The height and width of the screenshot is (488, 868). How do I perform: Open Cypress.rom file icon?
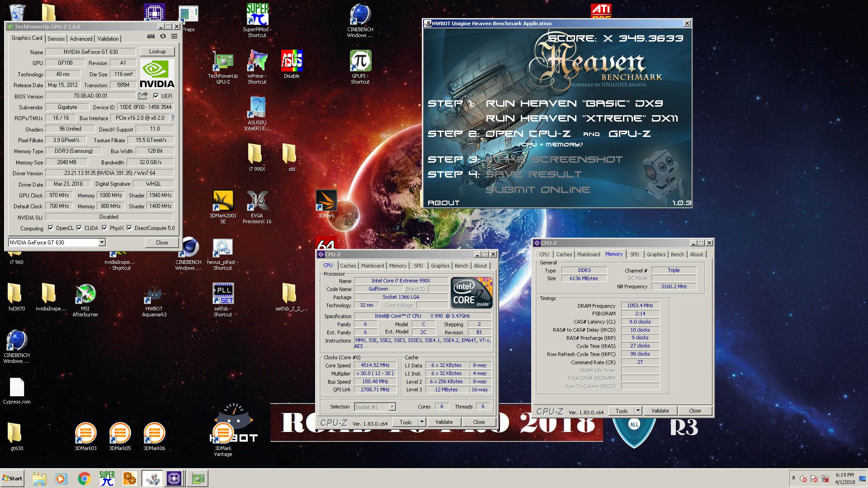pyautogui.click(x=17, y=390)
